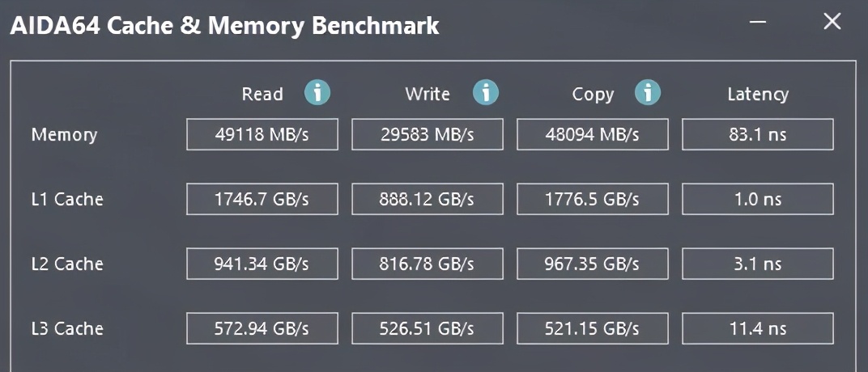Click the L1 Cache Write 888.12 GB/s field
Screen dimensions: 868x372
pos(428,199)
